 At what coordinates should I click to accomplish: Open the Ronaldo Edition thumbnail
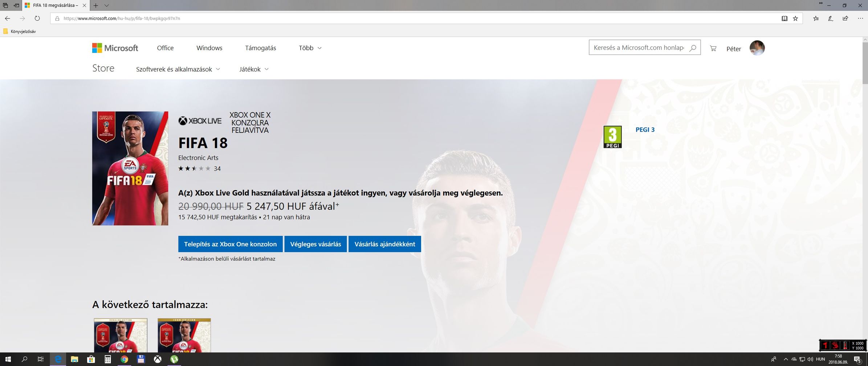121,335
